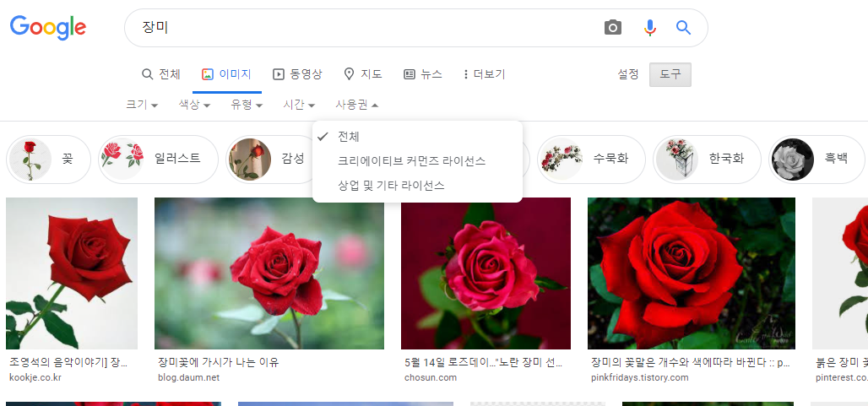Submit search with magnifier icon

tap(684, 28)
